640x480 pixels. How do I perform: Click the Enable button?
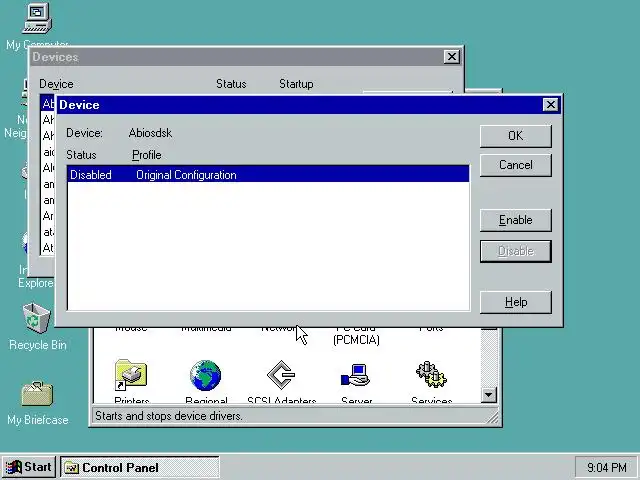click(x=516, y=220)
